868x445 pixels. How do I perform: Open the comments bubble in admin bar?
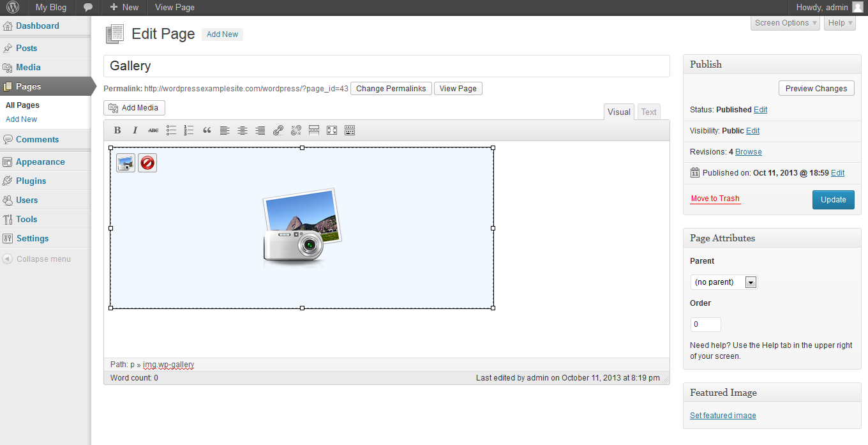point(88,8)
